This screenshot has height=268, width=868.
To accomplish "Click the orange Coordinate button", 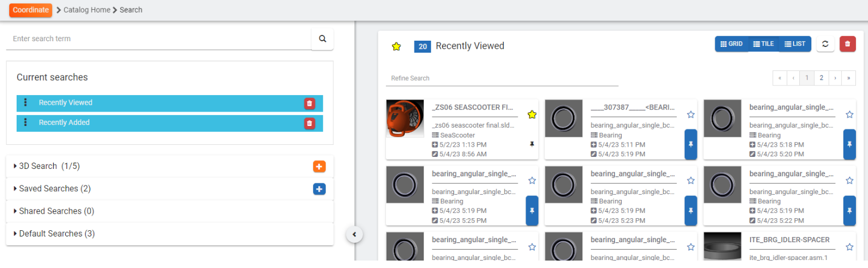I will (30, 10).
